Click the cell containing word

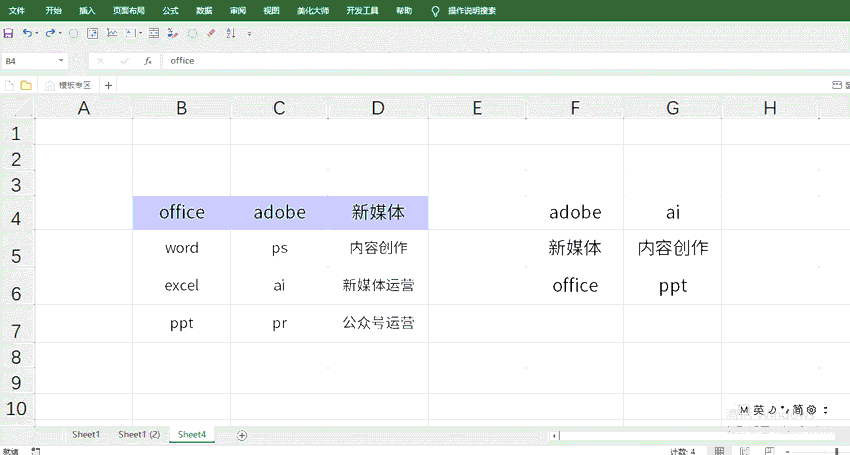[182, 248]
